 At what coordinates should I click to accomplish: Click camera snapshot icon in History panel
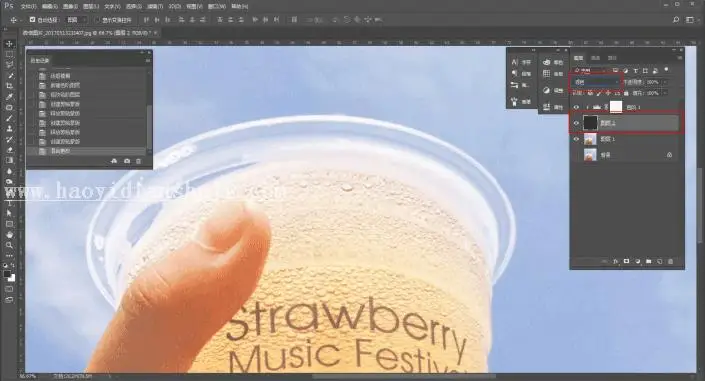click(127, 161)
